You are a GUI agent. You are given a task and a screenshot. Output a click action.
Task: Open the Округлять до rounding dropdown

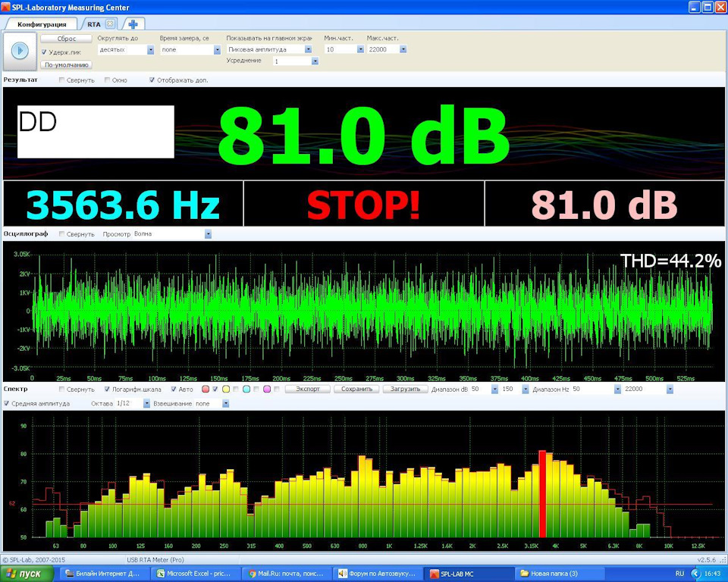[x=150, y=50]
